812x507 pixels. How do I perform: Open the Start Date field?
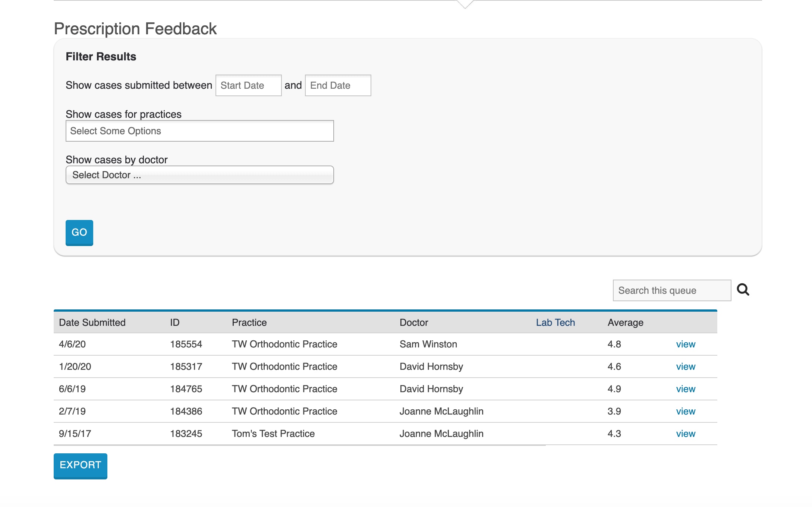tap(248, 85)
